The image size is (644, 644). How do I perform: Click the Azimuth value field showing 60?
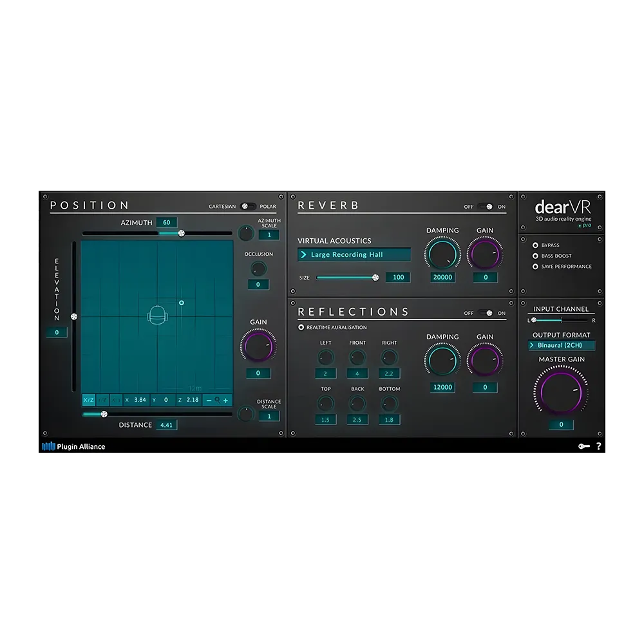coord(166,223)
